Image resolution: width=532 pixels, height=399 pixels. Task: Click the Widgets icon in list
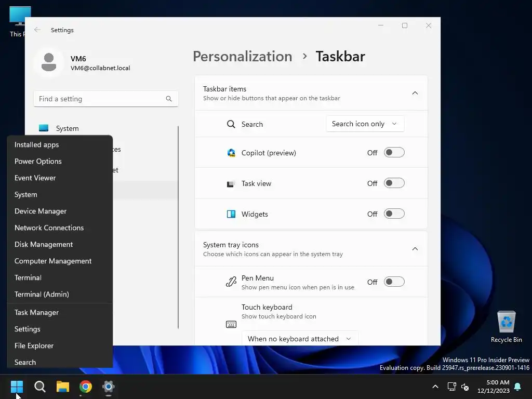tap(231, 214)
